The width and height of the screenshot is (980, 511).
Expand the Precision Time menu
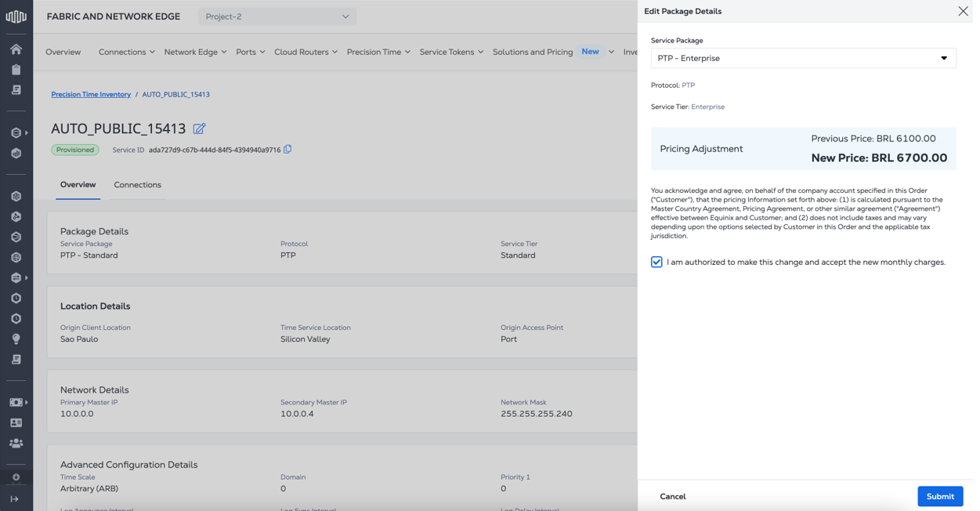tap(378, 52)
